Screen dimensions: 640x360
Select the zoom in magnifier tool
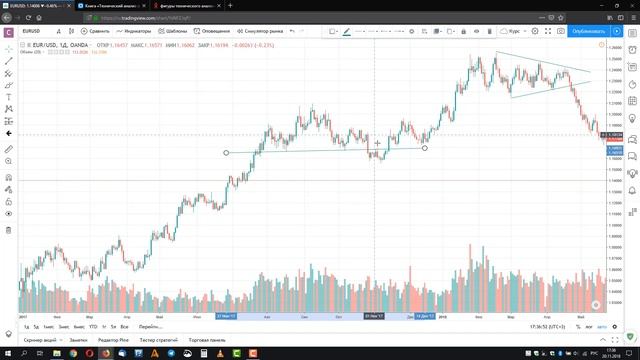(9, 161)
